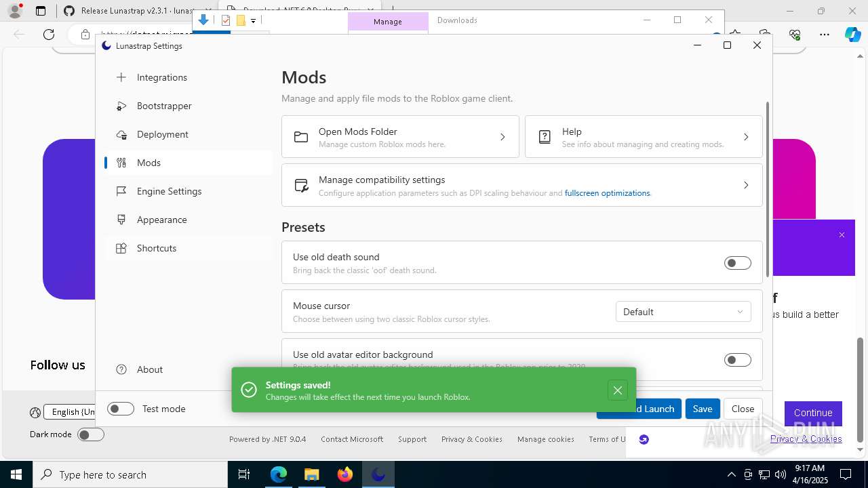Click the Continue button on the web page
Image resolution: width=868 pixels, height=488 pixels.
pos(813,413)
